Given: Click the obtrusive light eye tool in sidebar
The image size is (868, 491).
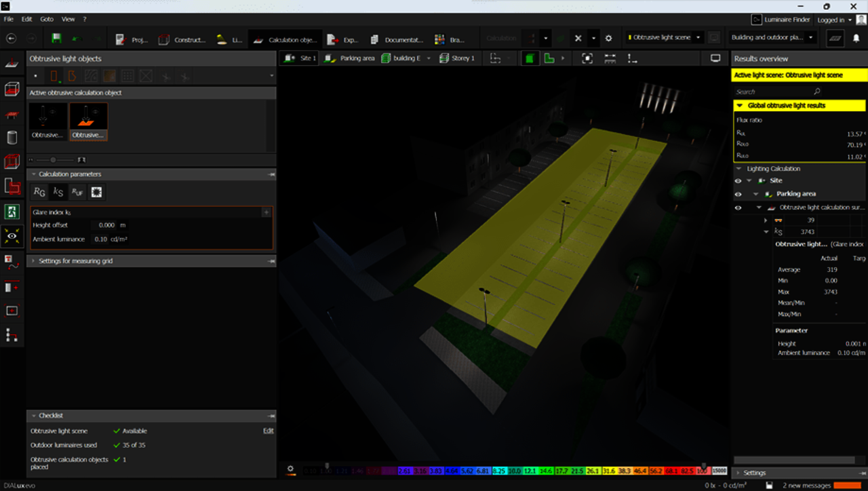Looking at the screenshot, I should 12,235.
